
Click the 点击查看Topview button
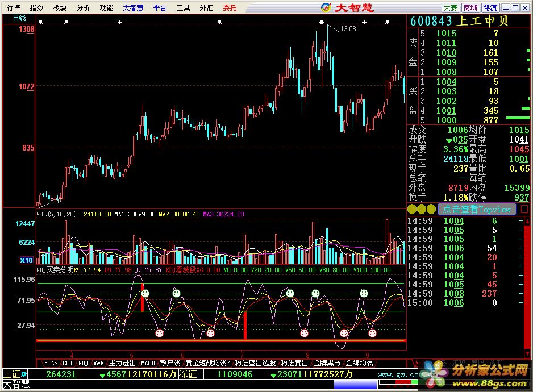pos(477,209)
